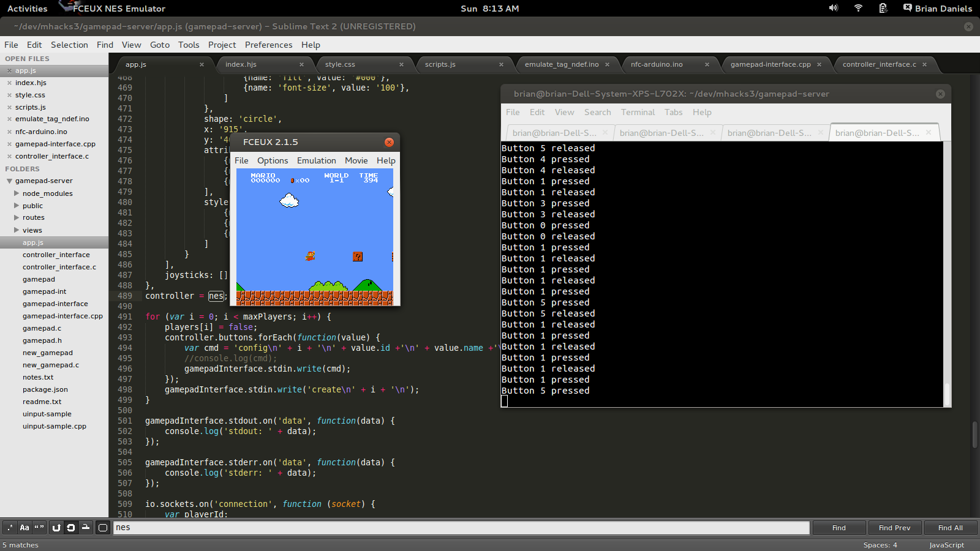980x551 pixels.
Task: Close the controller_interface.c editor tab
Action: coord(924,65)
